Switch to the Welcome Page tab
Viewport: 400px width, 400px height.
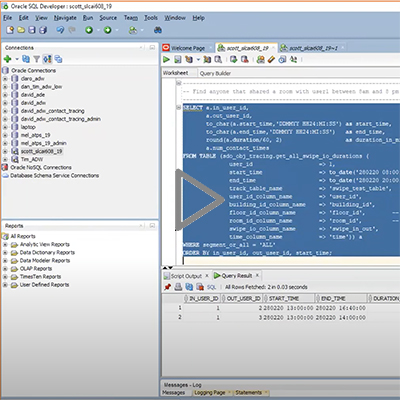(x=188, y=48)
